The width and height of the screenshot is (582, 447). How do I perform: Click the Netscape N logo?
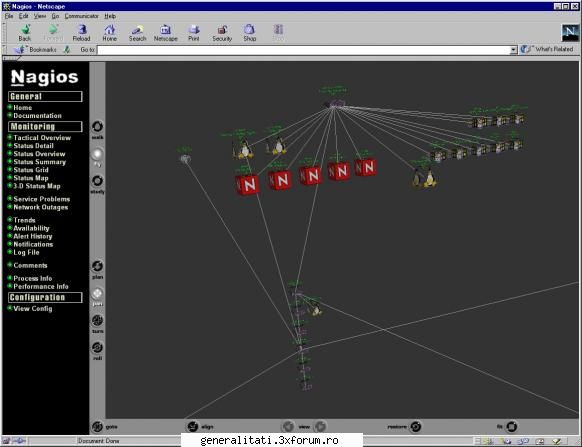[x=570, y=33]
